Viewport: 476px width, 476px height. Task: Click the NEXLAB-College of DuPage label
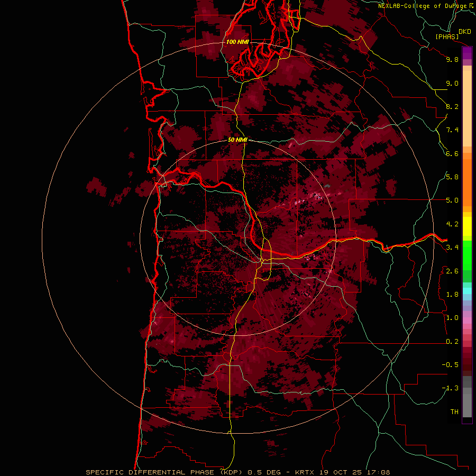tap(423, 6)
